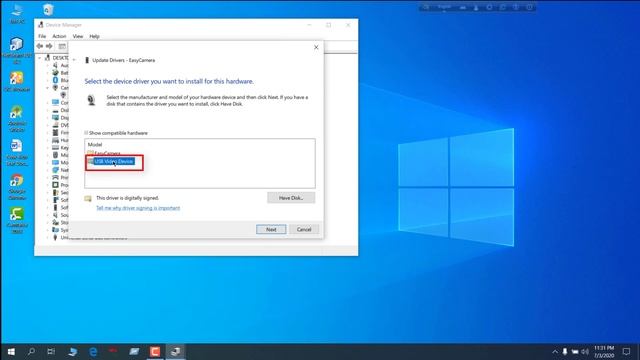This screenshot has width=640, height=360.
Task: Open Task View from the taskbar
Action: click(51, 351)
